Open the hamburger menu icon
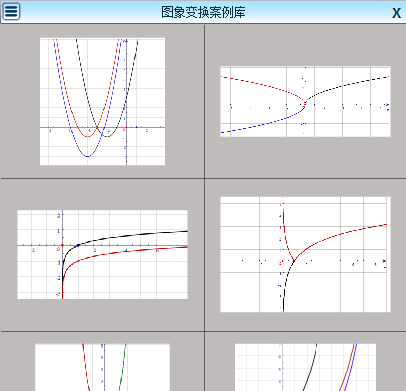Screen dimensions: 406x391 [x=11, y=11]
